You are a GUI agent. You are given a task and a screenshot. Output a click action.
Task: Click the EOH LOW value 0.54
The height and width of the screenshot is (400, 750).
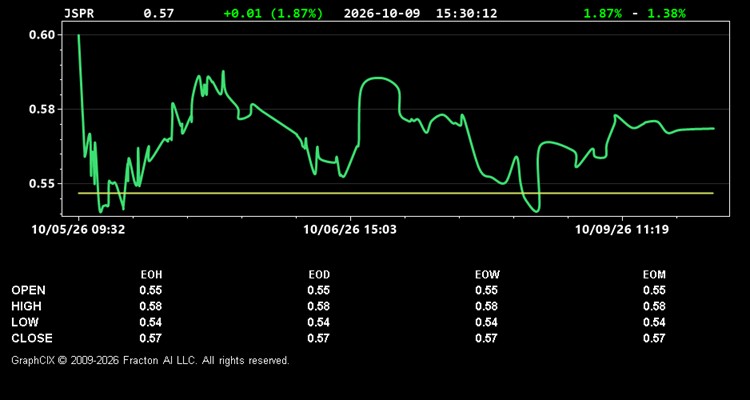151,322
